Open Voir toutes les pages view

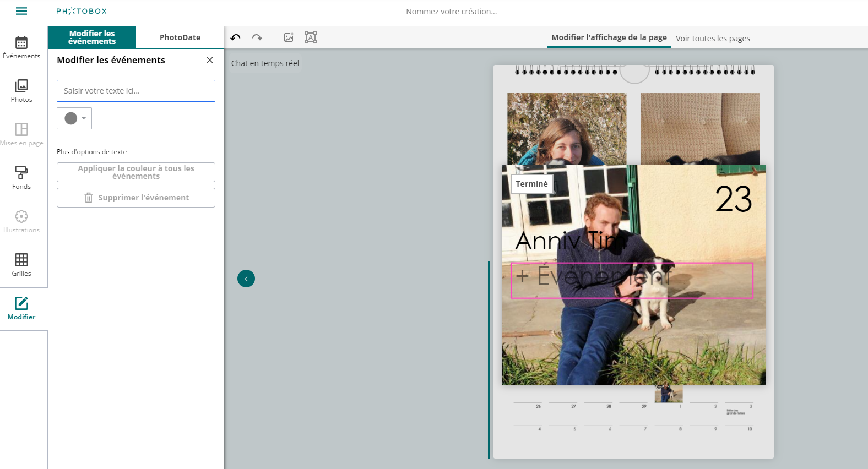[x=713, y=39]
